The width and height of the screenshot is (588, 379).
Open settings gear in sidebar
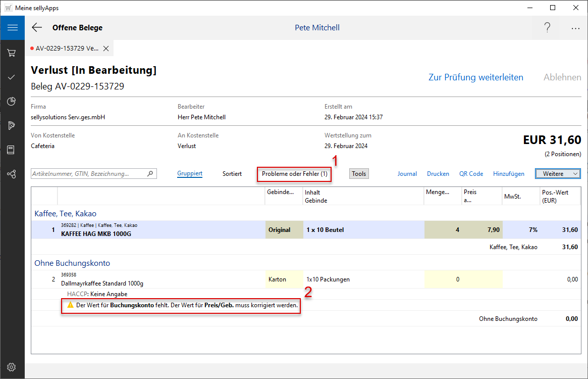click(x=12, y=367)
